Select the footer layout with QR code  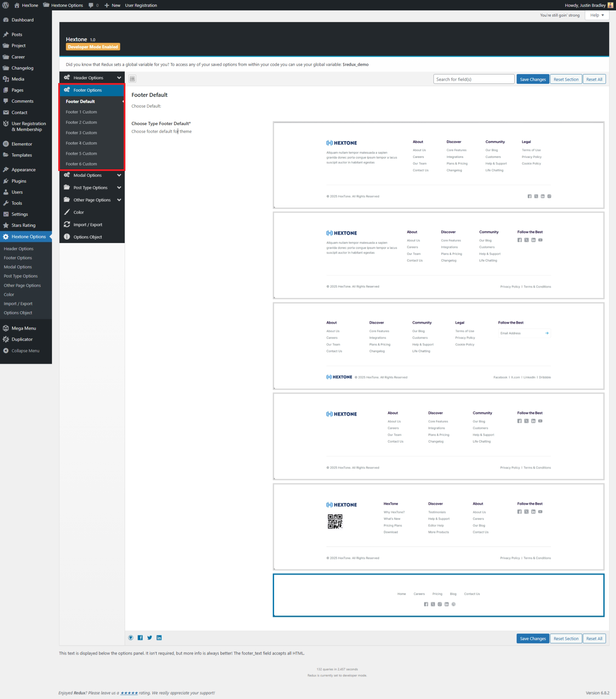pos(438,526)
